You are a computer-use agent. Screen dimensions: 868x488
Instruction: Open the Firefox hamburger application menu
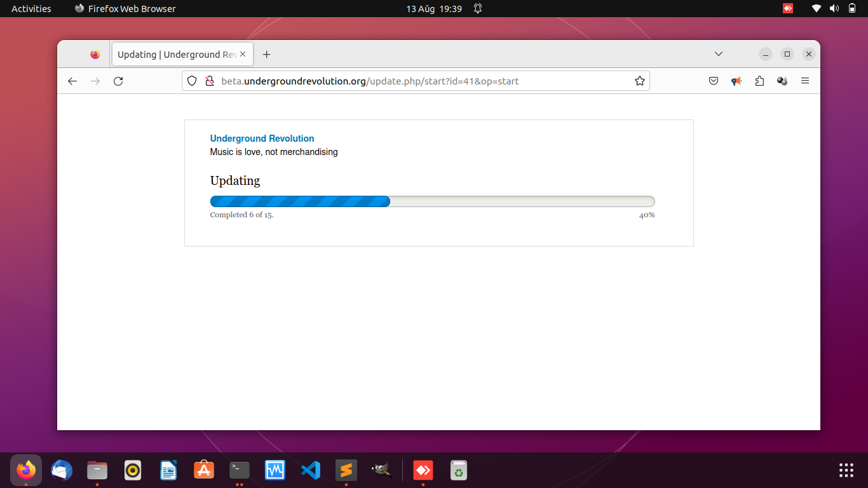(805, 81)
